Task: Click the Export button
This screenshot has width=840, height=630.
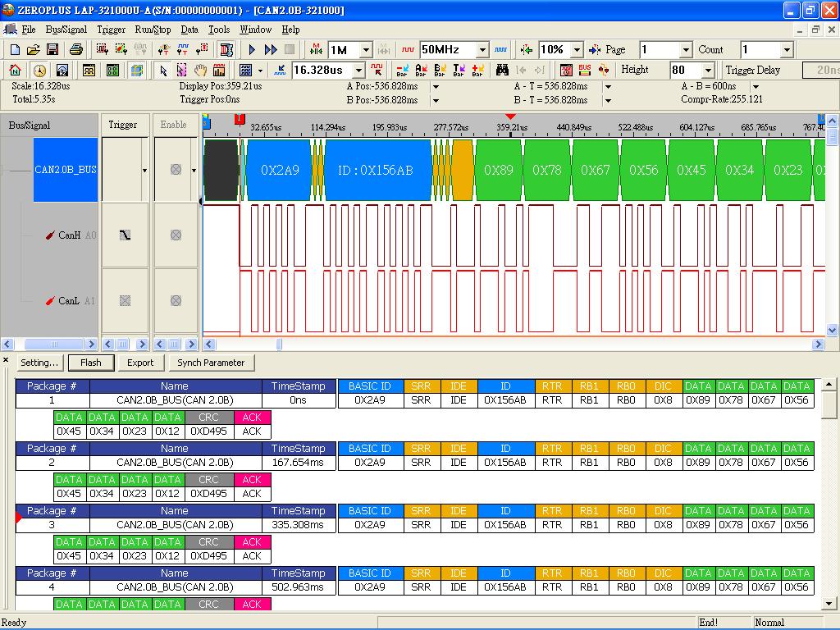Action: (140, 363)
